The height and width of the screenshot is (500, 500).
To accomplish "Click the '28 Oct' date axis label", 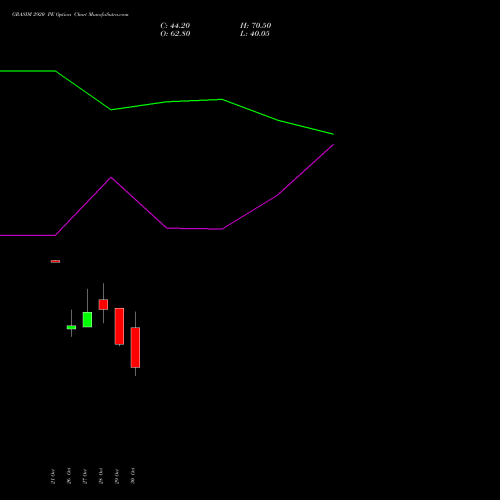I will (x=101, y=476).
